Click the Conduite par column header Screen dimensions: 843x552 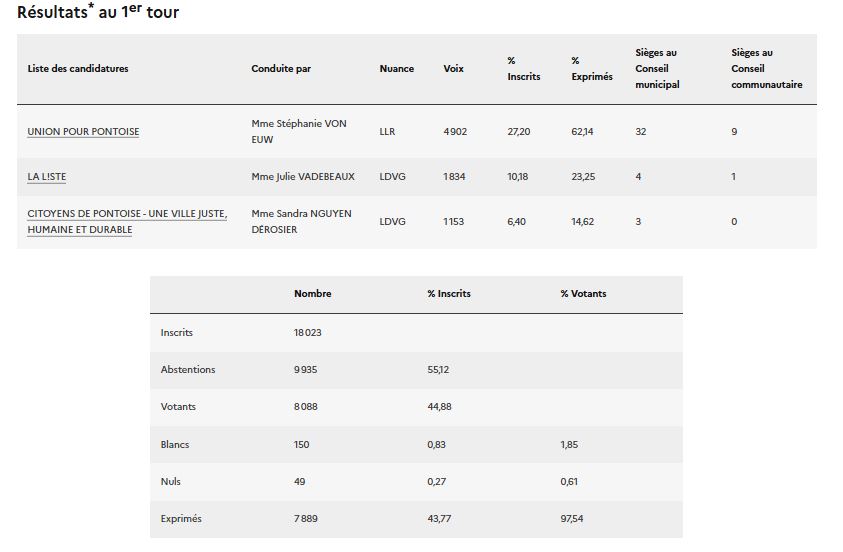pos(281,69)
